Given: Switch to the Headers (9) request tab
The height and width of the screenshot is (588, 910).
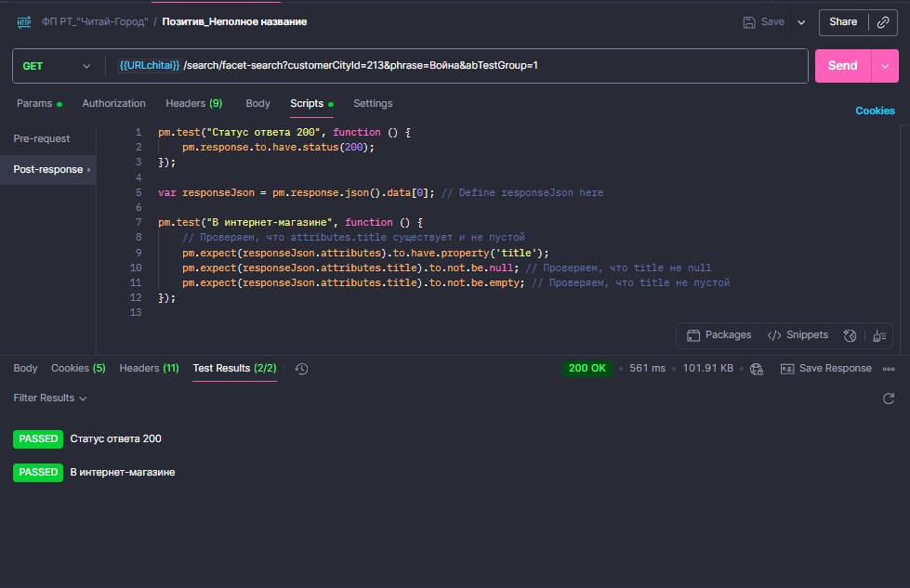Looking at the screenshot, I should click(x=194, y=103).
